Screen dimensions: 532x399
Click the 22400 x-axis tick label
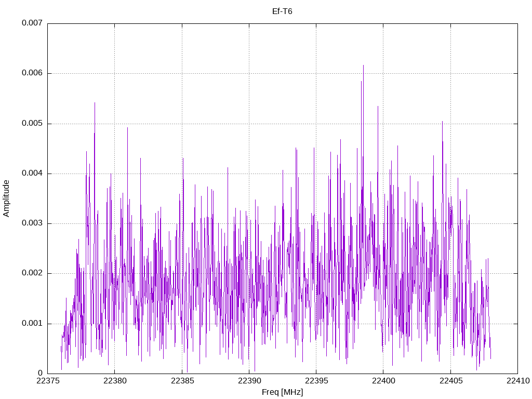click(x=383, y=381)
